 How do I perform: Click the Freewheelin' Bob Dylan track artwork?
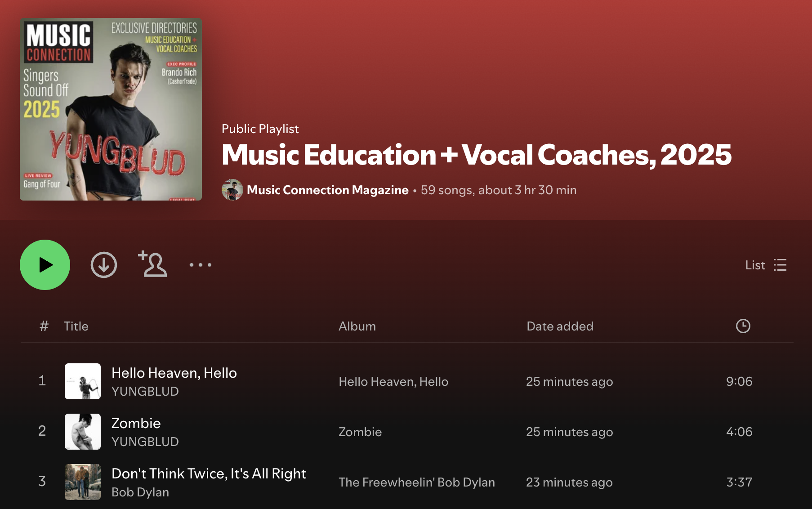pos(83,482)
